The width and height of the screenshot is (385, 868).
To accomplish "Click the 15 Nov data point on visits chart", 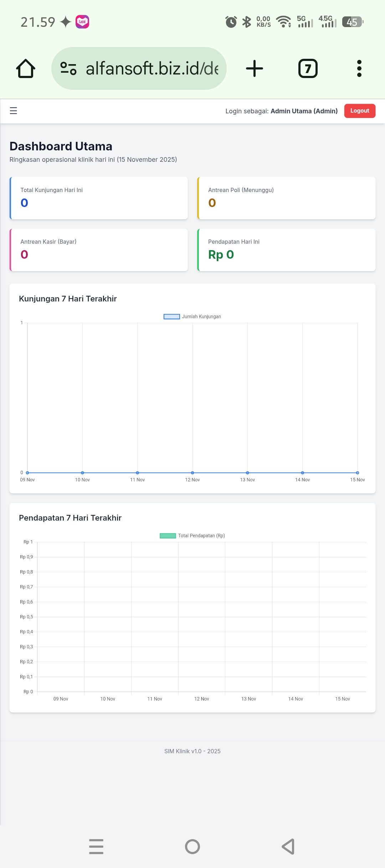I will pos(358,473).
